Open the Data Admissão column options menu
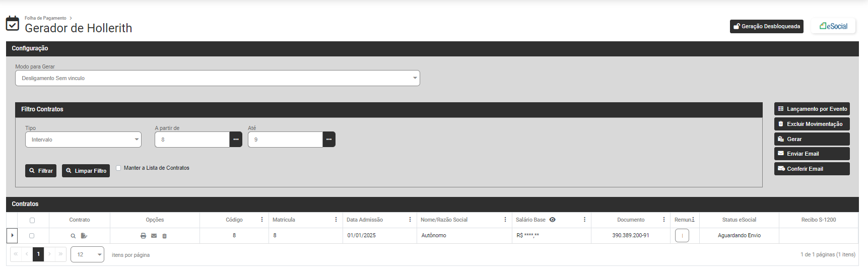Image resolution: width=868 pixels, height=272 pixels. (x=410, y=220)
